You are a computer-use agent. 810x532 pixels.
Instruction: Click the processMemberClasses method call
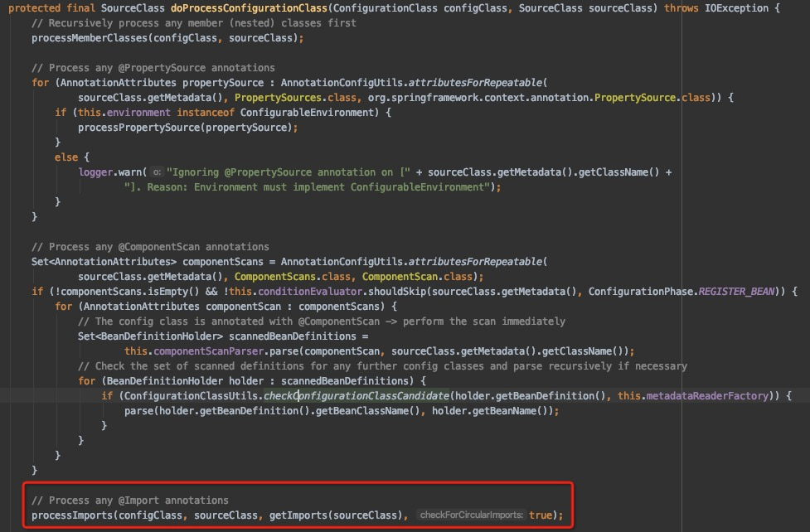(90, 38)
